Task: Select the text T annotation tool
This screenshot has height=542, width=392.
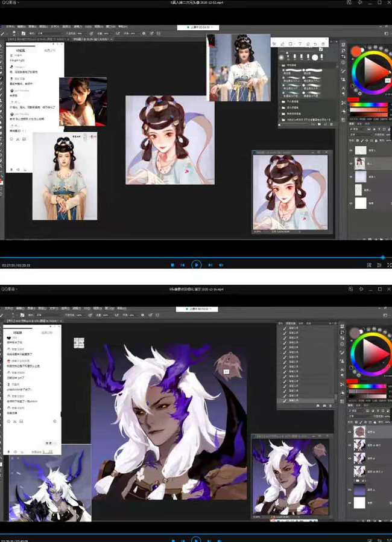Action: (300, 44)
